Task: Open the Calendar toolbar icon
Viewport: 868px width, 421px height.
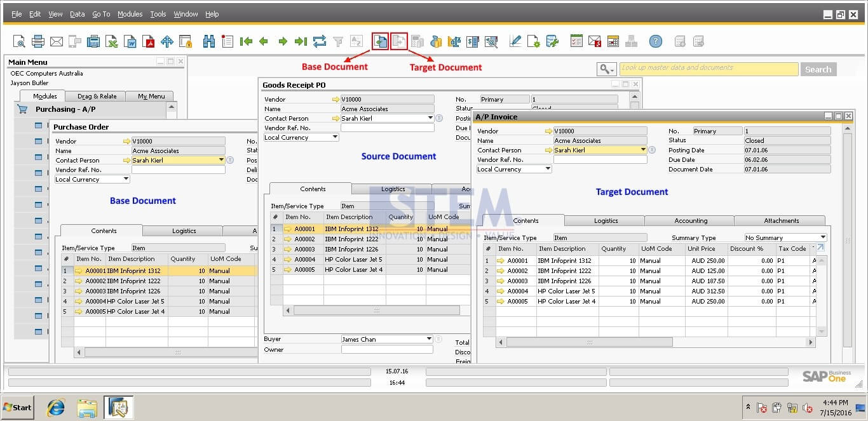Action: 613,41
